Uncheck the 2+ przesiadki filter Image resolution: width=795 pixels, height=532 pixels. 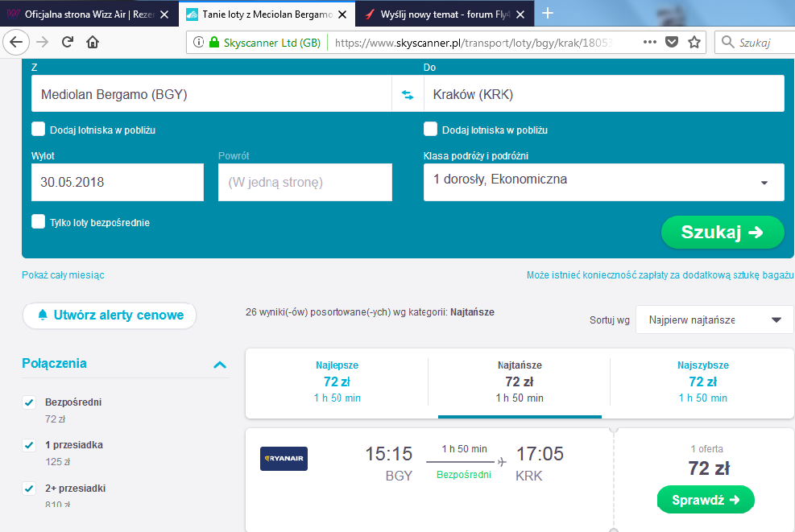[x=29, y=489]
